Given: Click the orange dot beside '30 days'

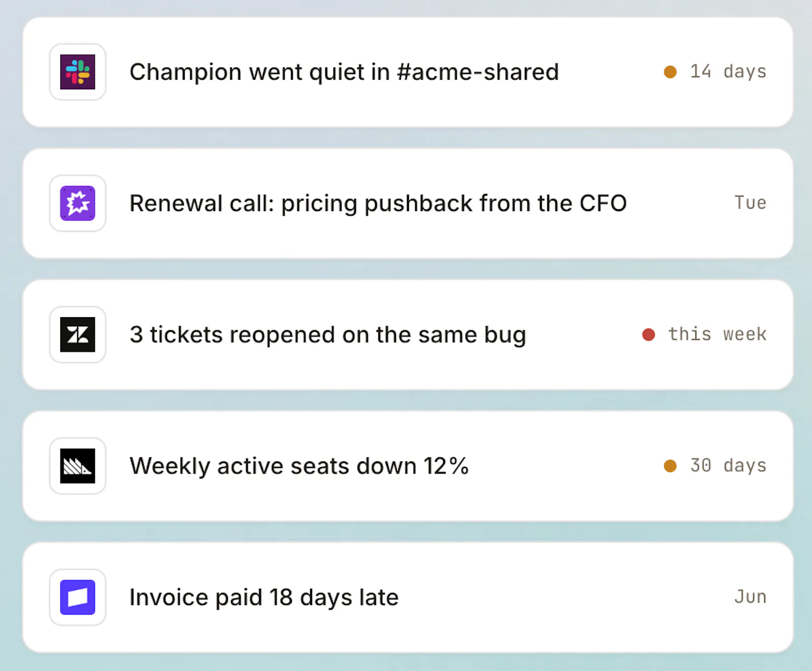Looking at the screenshot, I should 670,466.
